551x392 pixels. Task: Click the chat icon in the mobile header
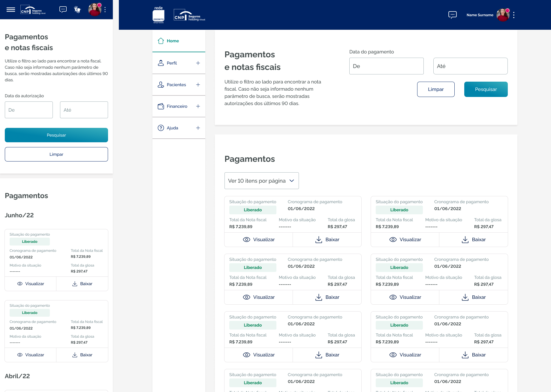pos(63,10)
